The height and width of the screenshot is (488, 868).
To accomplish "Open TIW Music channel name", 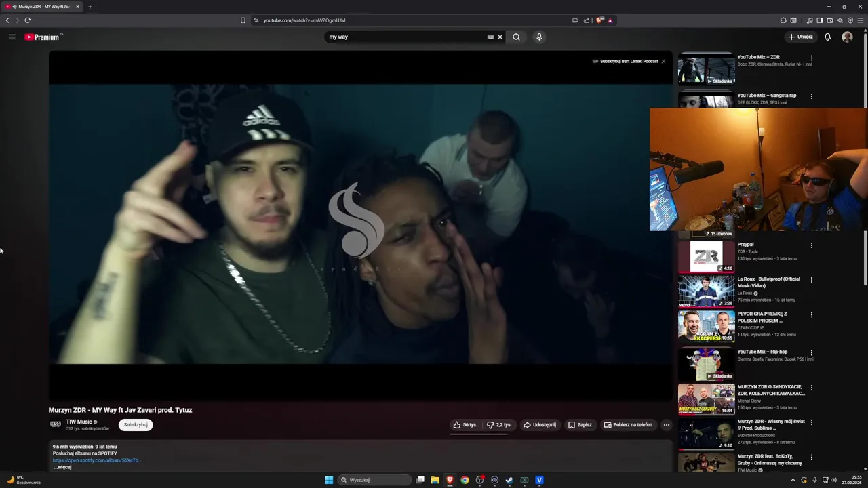I will 79,422.
